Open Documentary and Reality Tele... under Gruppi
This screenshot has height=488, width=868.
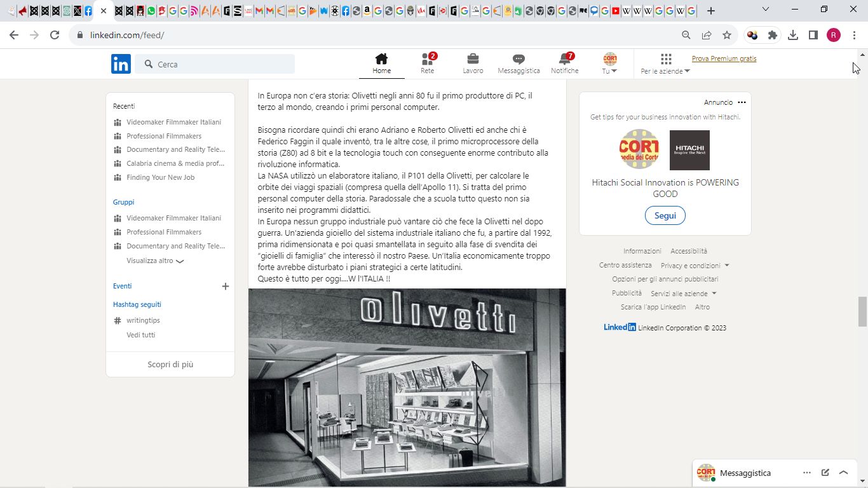[175, 246]
